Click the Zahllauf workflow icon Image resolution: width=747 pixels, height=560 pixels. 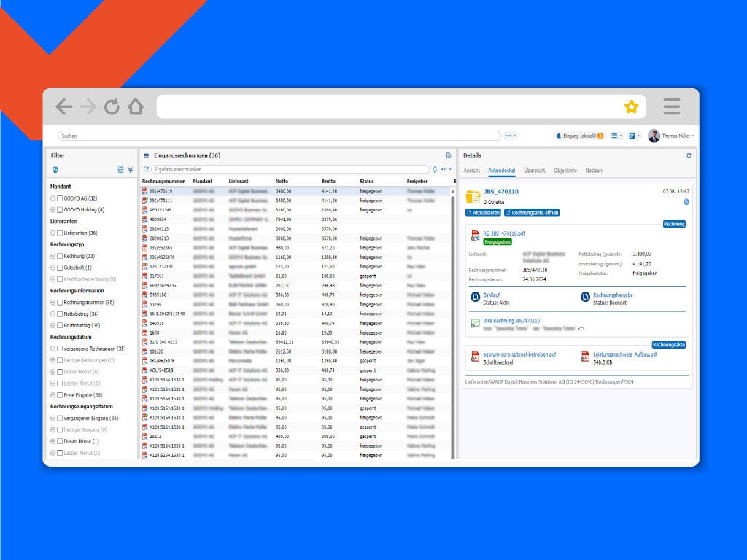click(476, 297)
